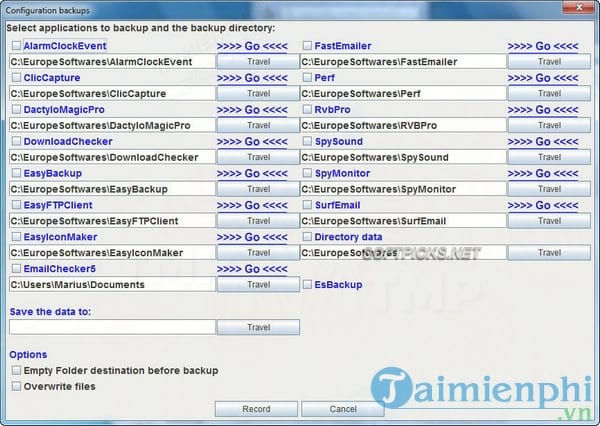Tick the EasyFTPClient checkbox
Screen dimensions: 600x426
point(16,205)
